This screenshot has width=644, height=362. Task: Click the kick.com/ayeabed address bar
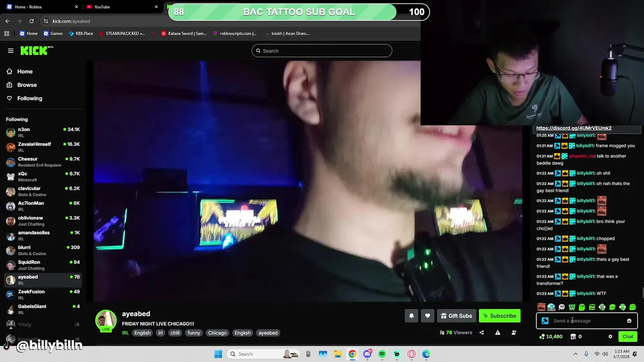click(x=71, y=21)
